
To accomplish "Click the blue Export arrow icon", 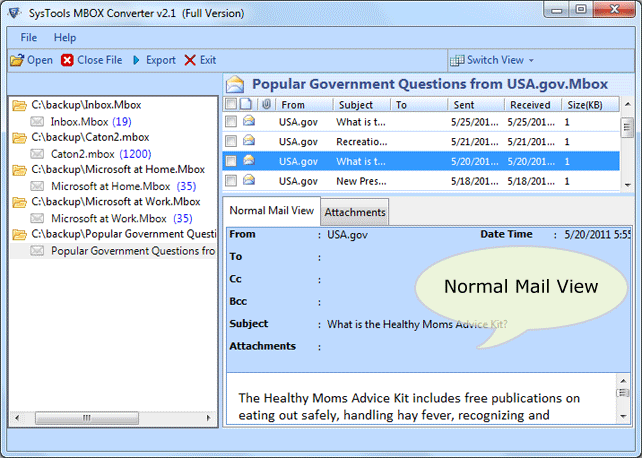I will (136, 60).
